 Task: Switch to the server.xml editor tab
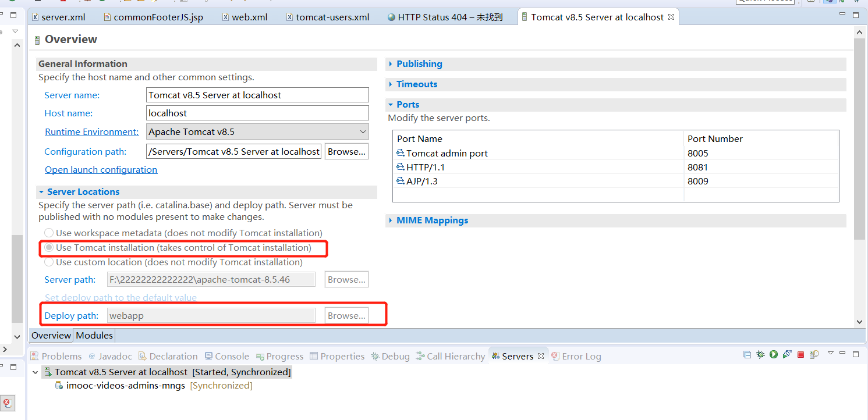point(58,17)
